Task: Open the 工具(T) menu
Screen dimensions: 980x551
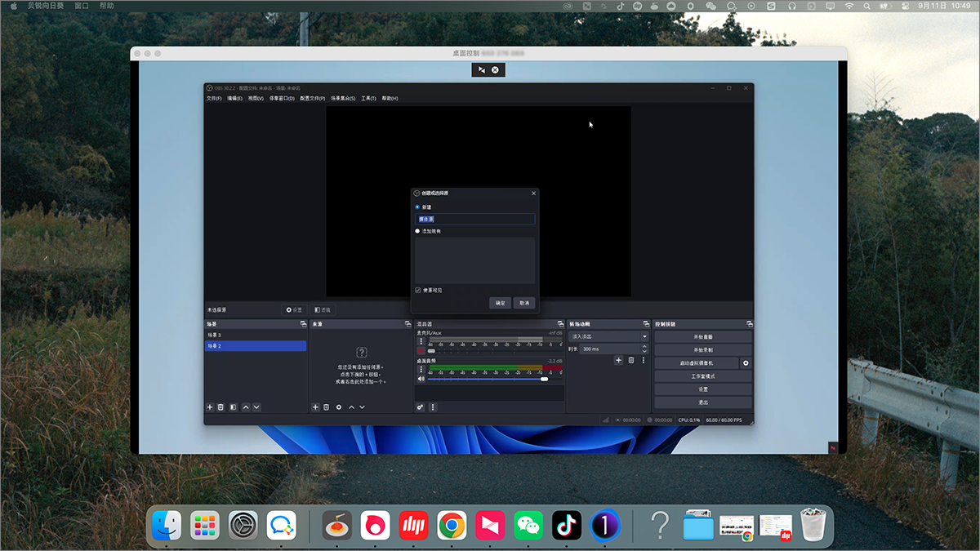Action: click(x=368, y=98)
